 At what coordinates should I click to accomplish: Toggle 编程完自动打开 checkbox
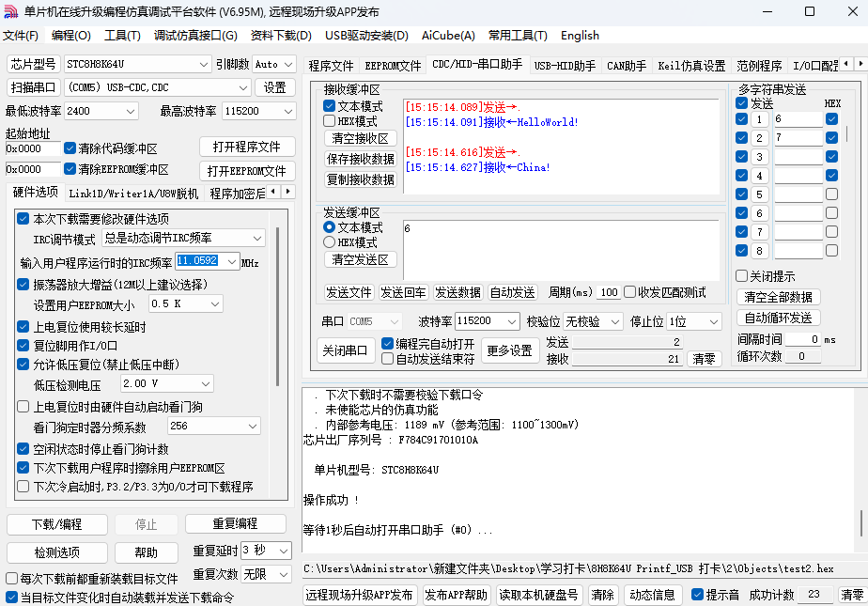(x=387, y=344)
